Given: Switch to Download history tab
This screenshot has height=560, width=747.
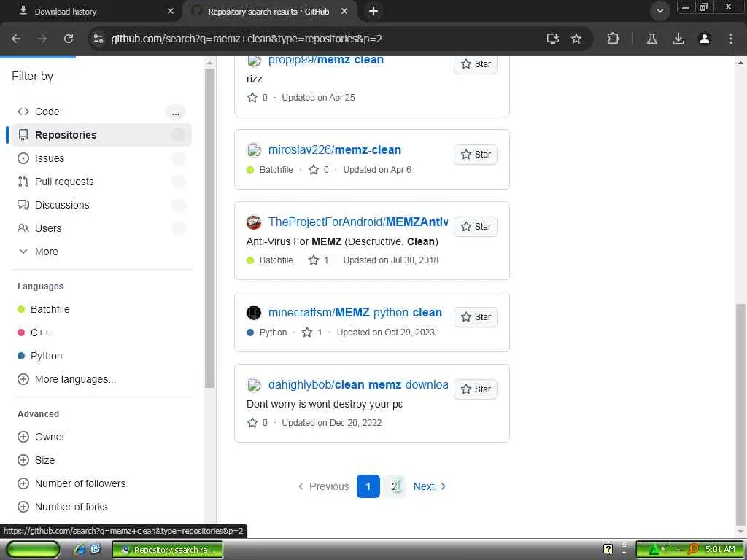Looking at the screenshot, I should [x=90, y=12].
